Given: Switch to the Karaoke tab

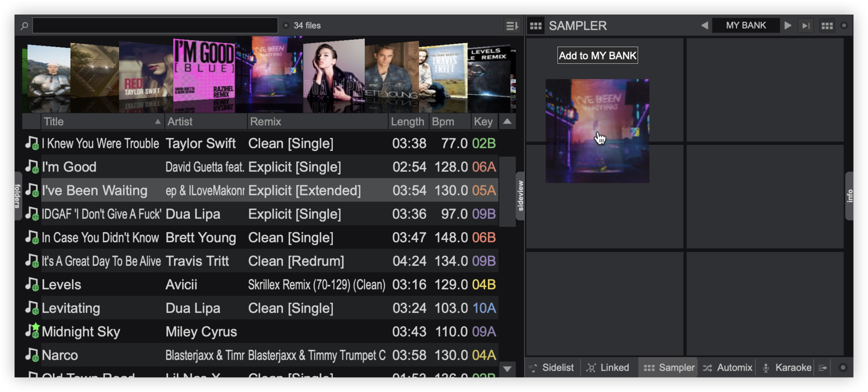Looking at the screenshot, I should (x=787, y=368).
